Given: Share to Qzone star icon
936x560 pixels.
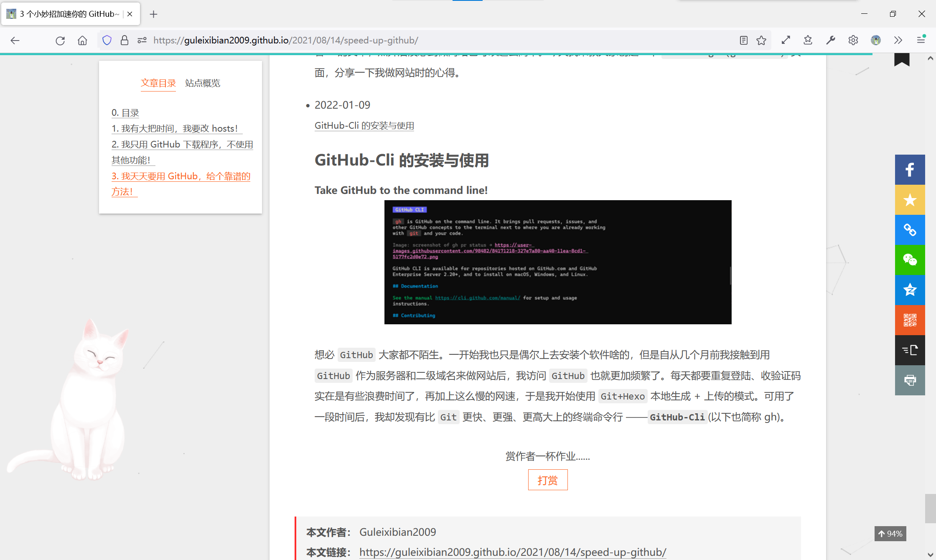Looking at the screenshot, I should coord(910,290).
